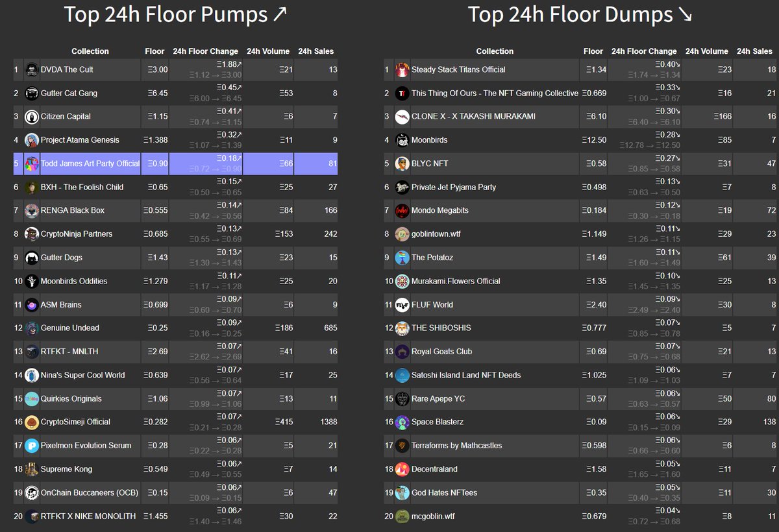
Task: Open RTFKT X NIKE MONOLITH collection
Action: (88, 516)
